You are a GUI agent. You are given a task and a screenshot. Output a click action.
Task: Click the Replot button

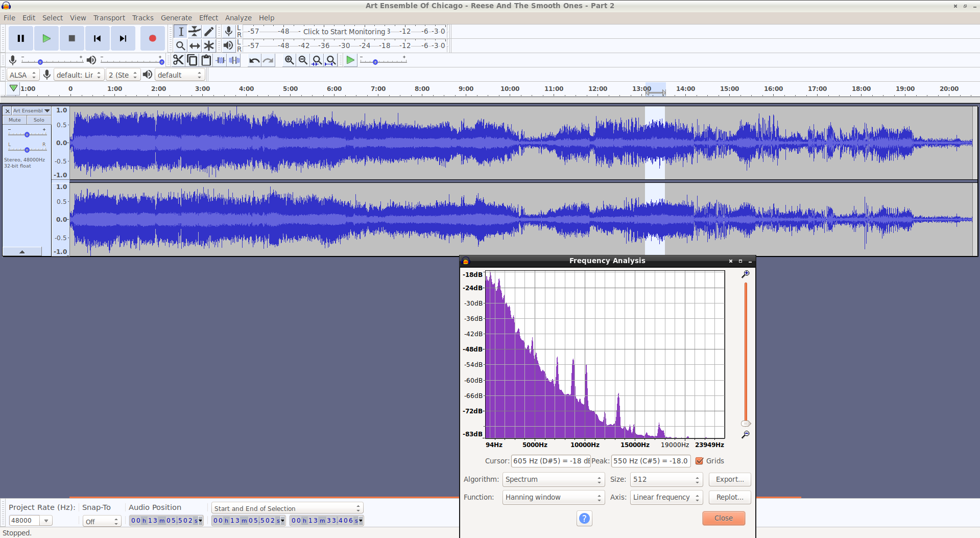(x=730, y=497)
